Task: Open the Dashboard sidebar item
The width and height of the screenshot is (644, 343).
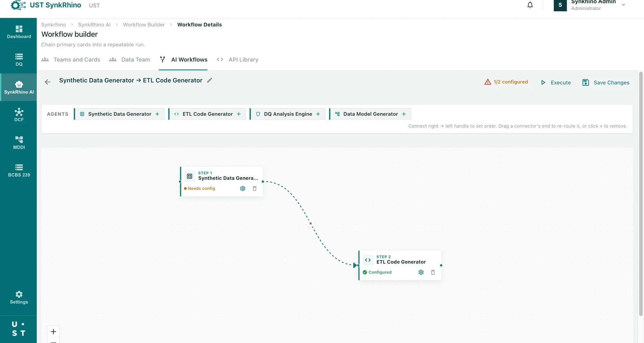Action: click(x=19, y=32)
